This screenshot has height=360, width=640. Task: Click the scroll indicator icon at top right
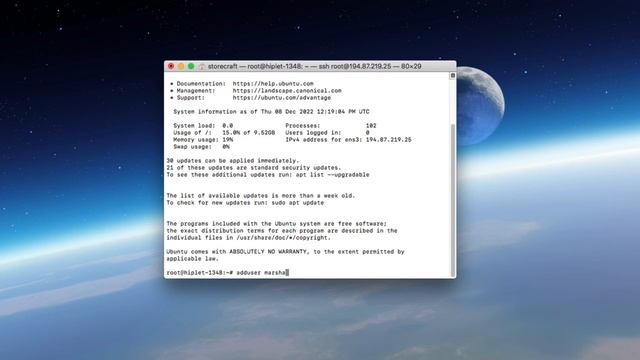[452, 76]
